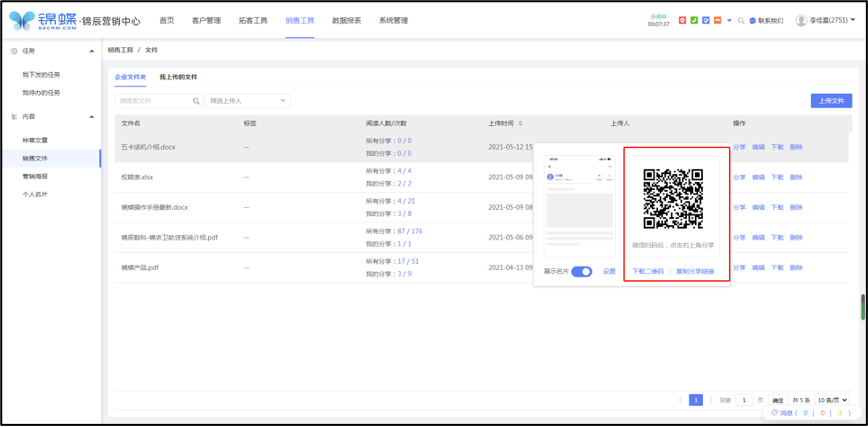Toggle the 展示名片 switch
Viewport: 868px width, 427px height.
click(x=582, y=271)
